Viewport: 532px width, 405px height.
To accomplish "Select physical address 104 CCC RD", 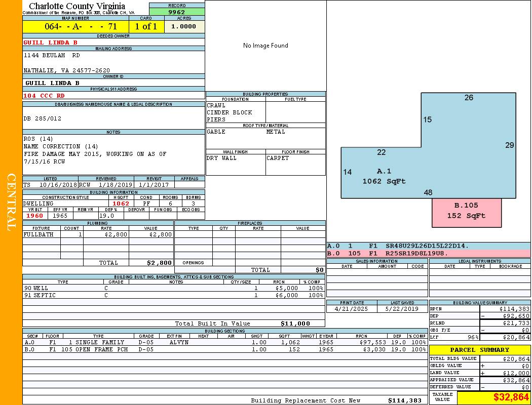I will [x=44, y=95].
